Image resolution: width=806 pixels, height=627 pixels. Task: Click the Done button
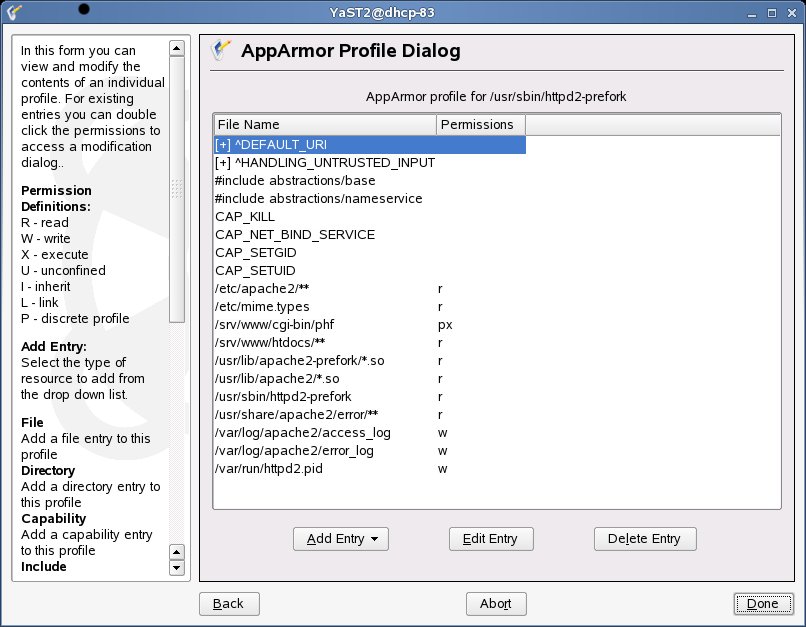coord(762,604)
